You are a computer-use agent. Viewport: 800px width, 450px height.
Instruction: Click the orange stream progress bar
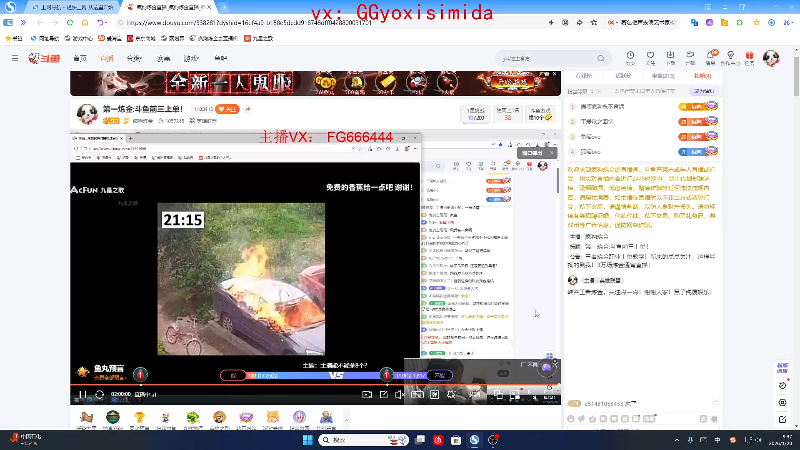pyautogui.click(x=315, y=384)
